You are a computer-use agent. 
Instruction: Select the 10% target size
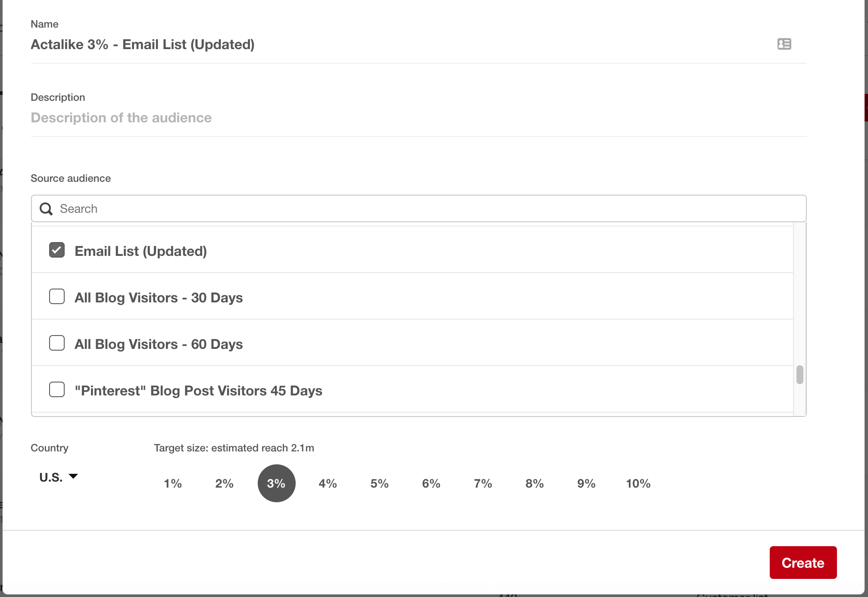coord(638,483)
